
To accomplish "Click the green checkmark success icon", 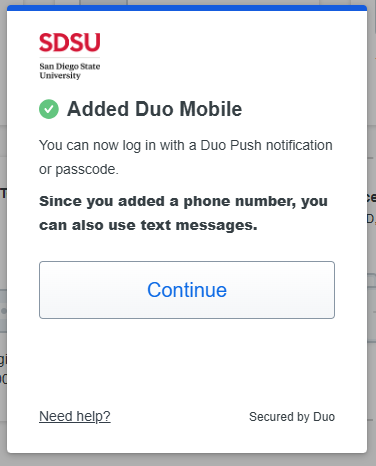I will tap(49, 109).
